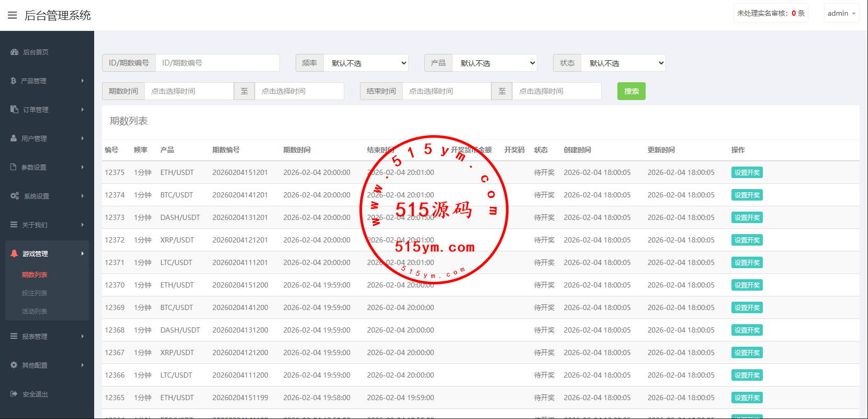Click the bitcoin icon beside 产品管理
Viewport: 868px width, 419px height.
pos(13,81)
